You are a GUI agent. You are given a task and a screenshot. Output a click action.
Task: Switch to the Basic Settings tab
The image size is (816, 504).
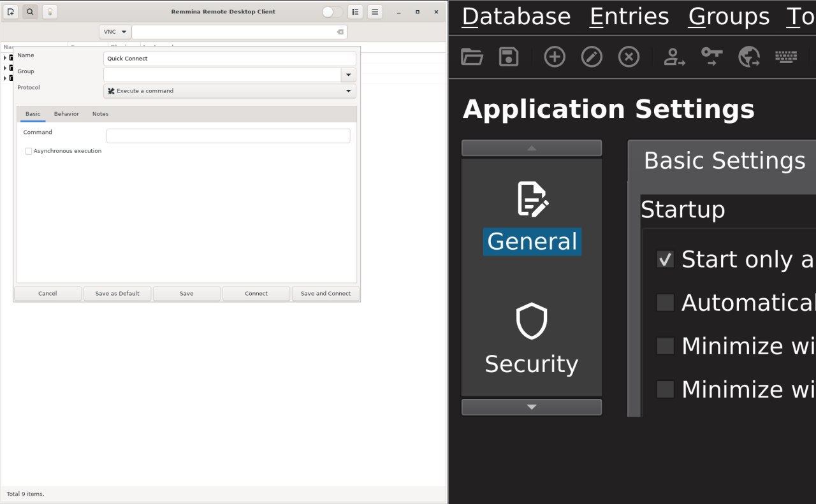coord(724,161)
